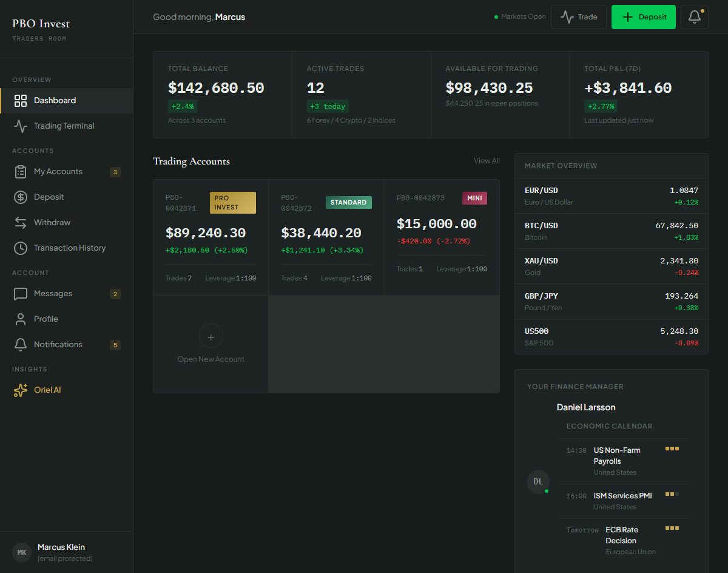The width and height of the screenshot is (728, 573).
Task: Open Transaction History clock icon
Action: [x=21, y=248]
